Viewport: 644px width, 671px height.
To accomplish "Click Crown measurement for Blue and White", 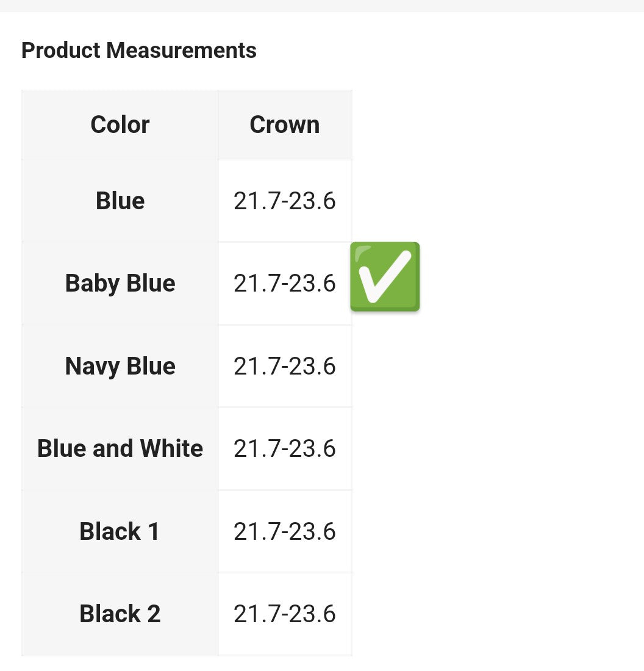I will [x=285, y=448].
